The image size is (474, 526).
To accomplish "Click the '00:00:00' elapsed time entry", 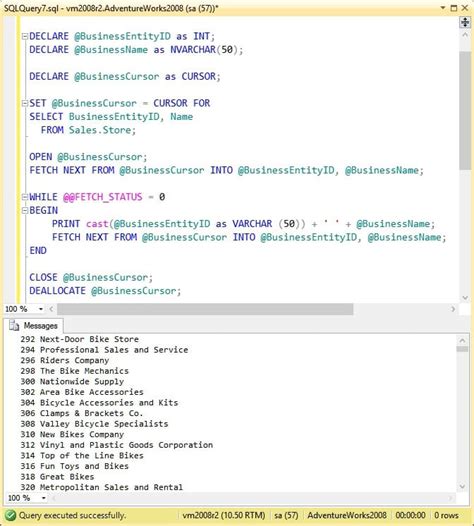I will [410, 516].
